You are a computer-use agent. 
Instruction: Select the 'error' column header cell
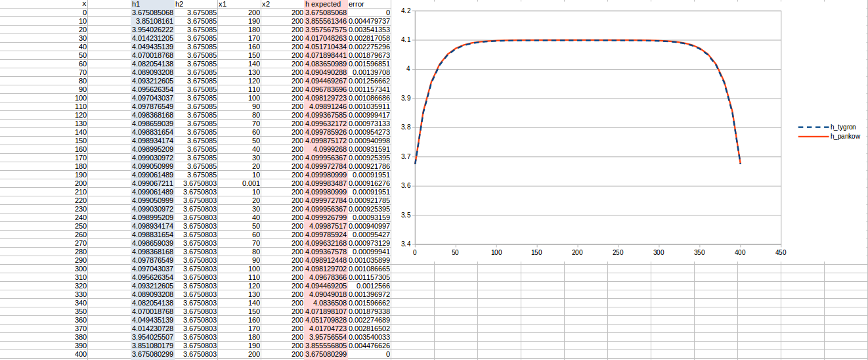[369, 4]
